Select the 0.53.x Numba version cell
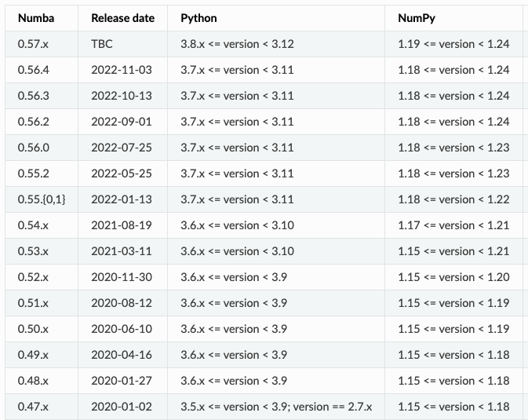 point(33,251)
